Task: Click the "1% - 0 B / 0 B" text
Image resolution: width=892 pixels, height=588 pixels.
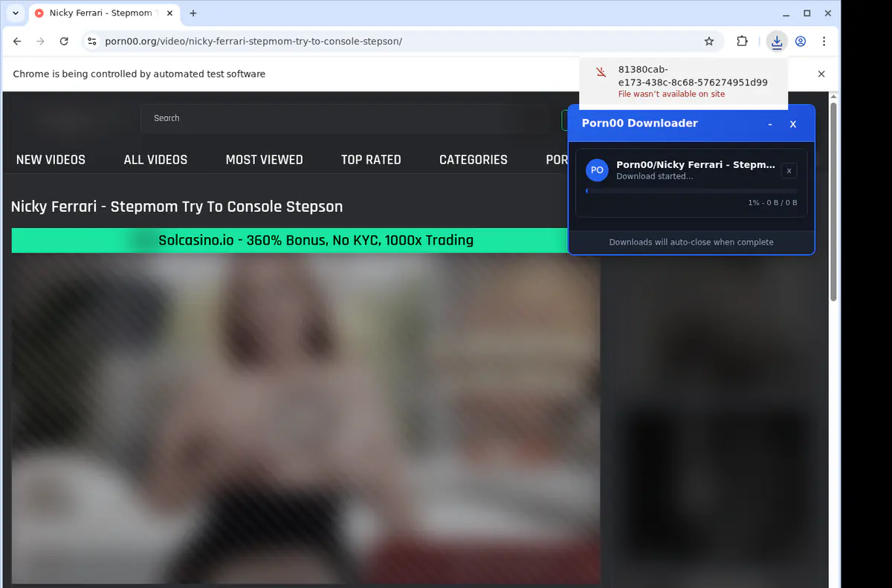Action: [772, 203]
